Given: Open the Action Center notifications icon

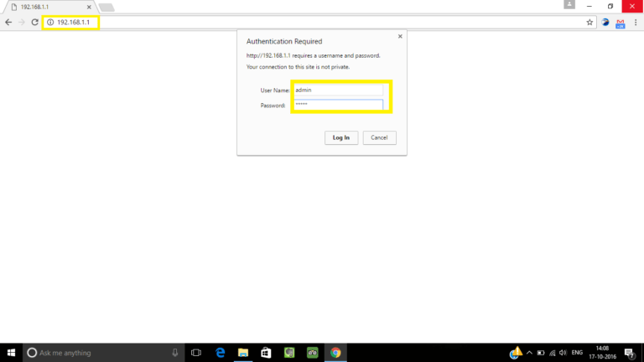Looking at the screenshot, I should coord(630,353).
